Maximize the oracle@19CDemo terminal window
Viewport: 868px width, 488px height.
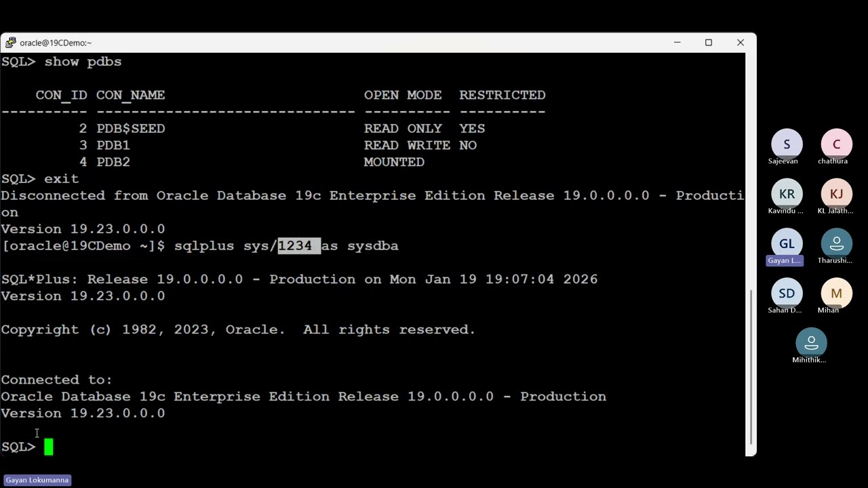point(709,43)
